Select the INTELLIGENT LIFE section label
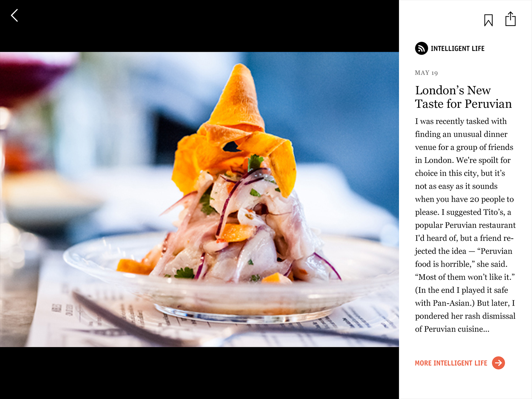 pyautogui.click(x=458, y=49)
